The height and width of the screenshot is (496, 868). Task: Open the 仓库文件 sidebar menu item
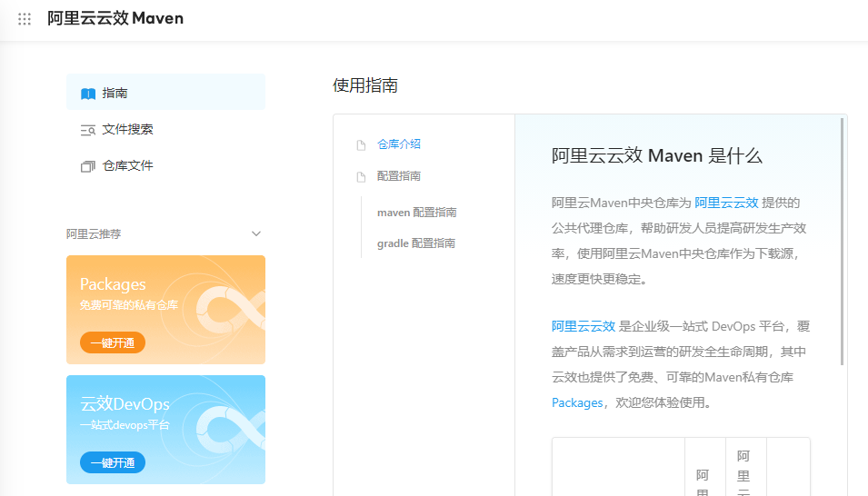128,165
